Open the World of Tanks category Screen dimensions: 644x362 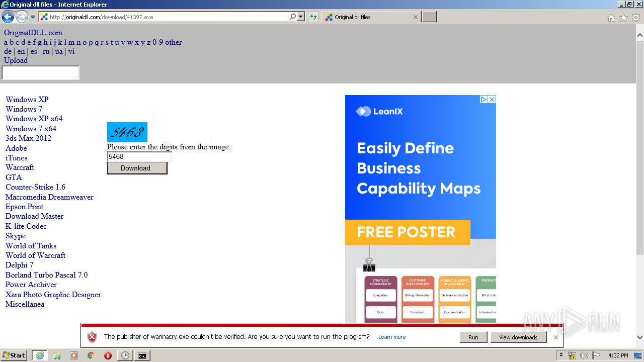coord(31,246)
